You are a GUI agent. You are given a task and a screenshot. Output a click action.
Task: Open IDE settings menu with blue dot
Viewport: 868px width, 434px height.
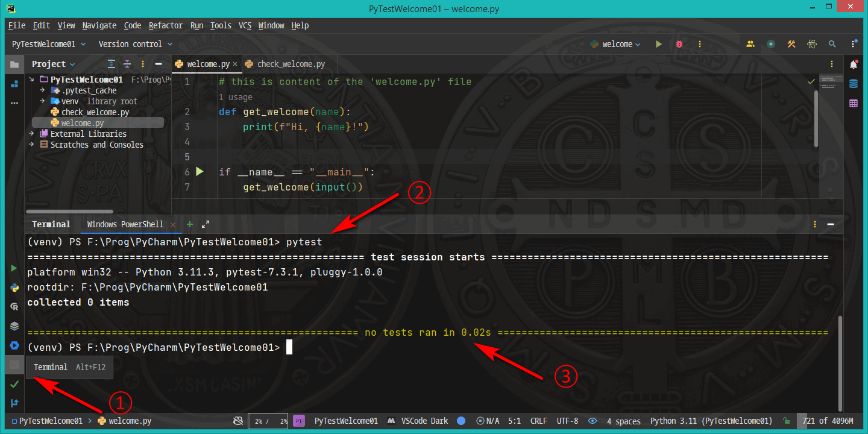pyautogui.click(x=854, y=44)
